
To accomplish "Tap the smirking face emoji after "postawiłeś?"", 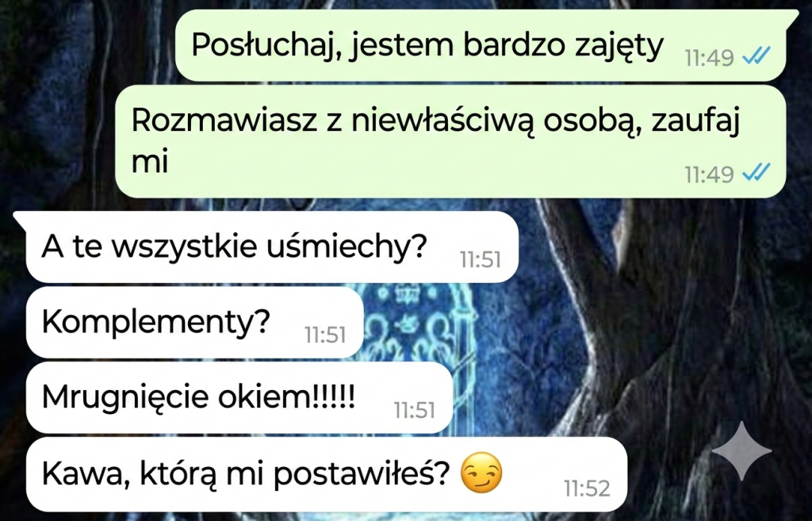I will [x=481, y=473].
